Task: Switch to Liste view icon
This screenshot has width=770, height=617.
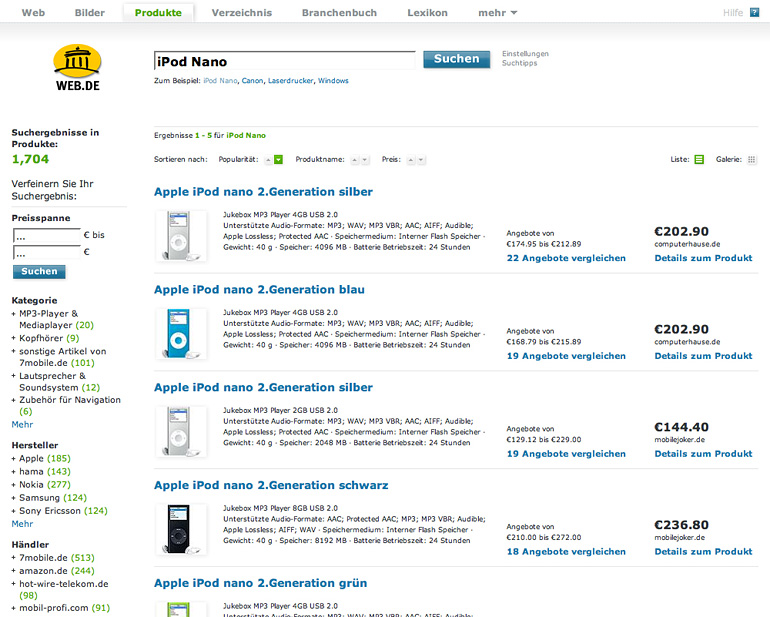Action: pos(699,160)
